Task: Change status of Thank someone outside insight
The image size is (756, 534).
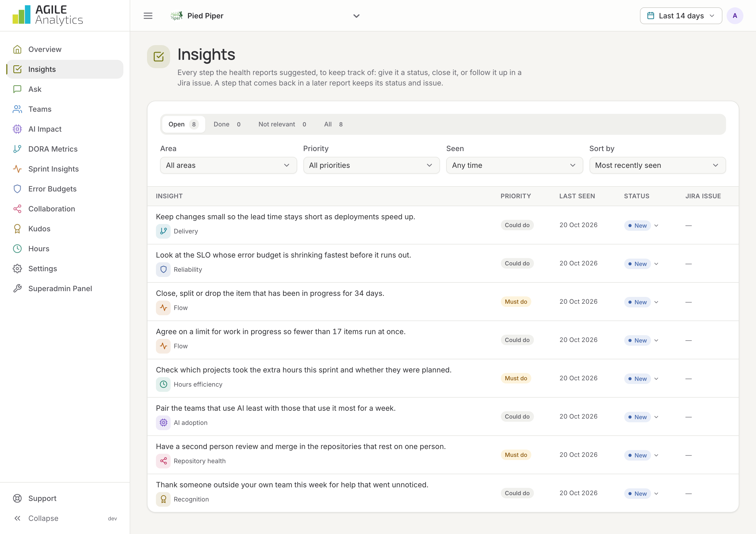Action: tap(641, 494)
